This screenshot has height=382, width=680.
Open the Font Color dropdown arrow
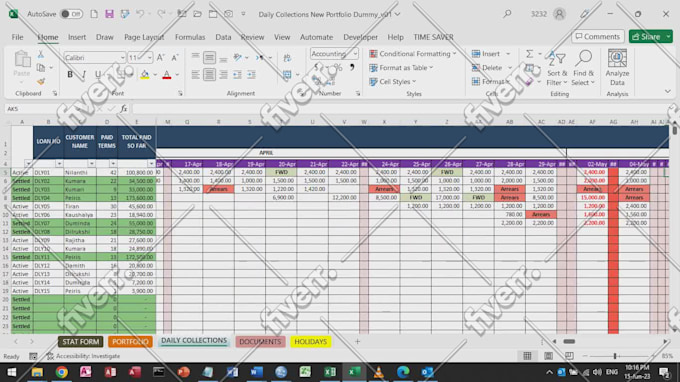tap(177, 75)
